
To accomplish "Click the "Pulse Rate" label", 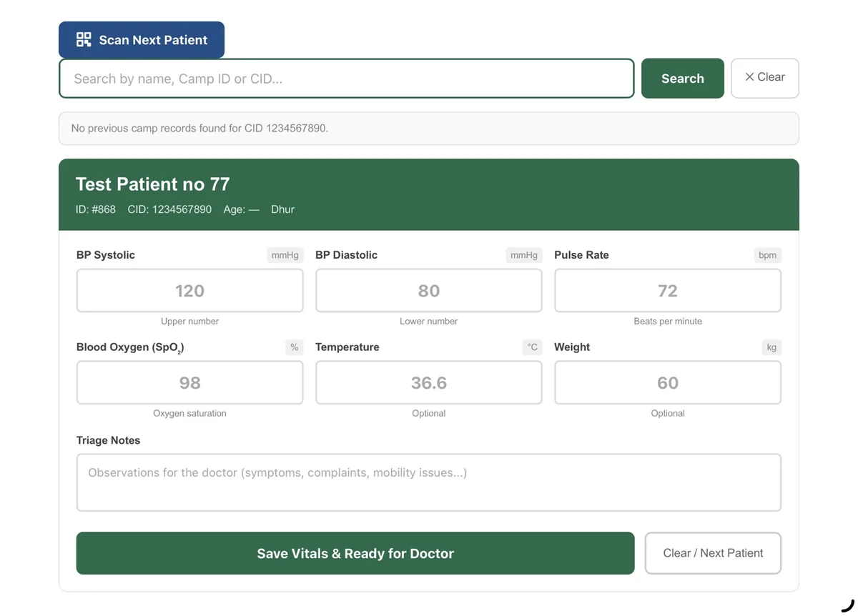I will (581, 255).
